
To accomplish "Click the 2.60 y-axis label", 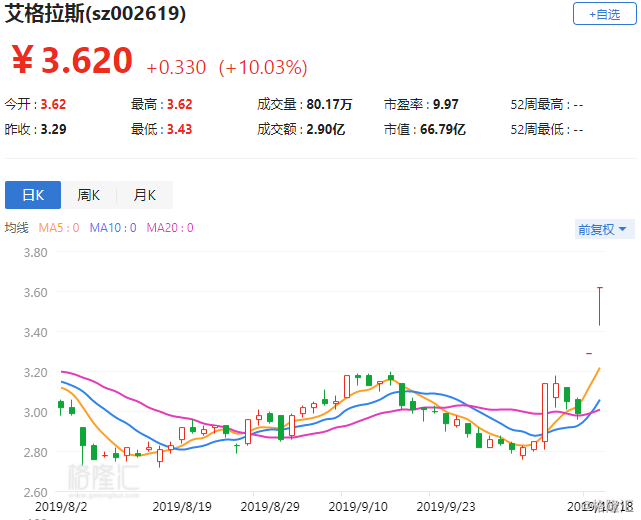I will (x=35, y=493).
